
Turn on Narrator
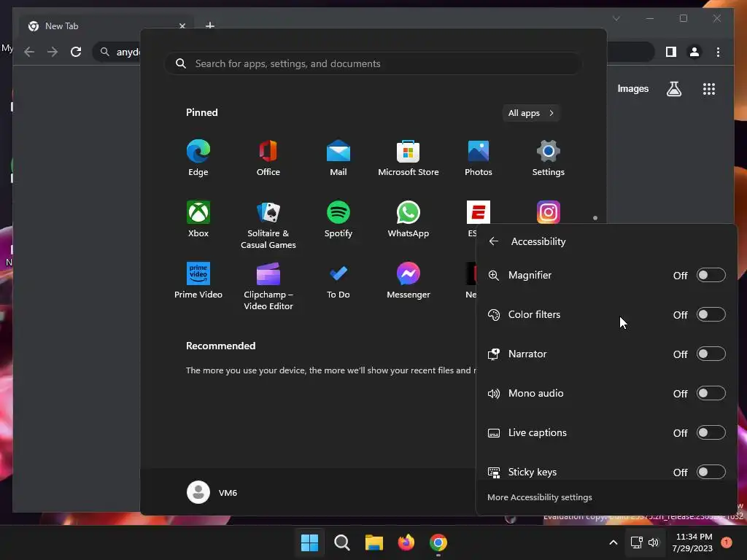click(711, 354)
